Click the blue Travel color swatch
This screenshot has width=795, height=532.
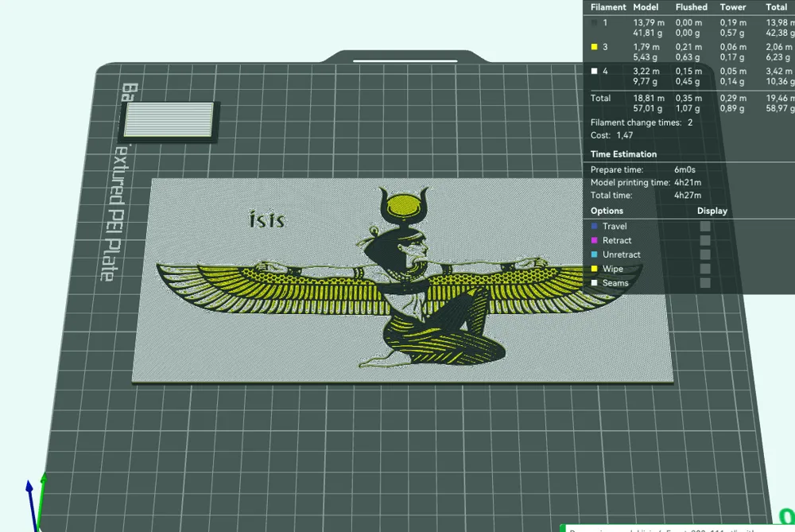click(594, 226)
